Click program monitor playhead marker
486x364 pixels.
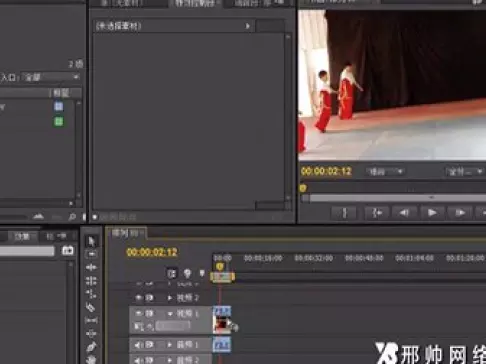click(x=303, y=188)
